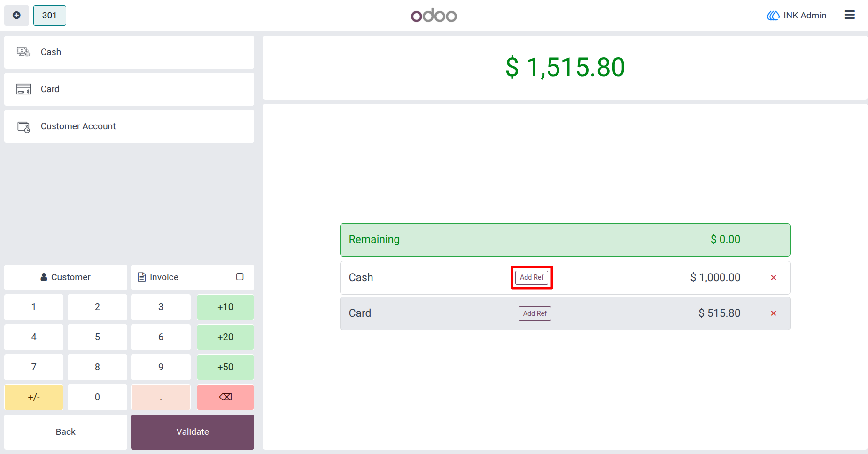868x454 pixels.
Task: Open the INK Admin user menu
Action: pos(797,16)
